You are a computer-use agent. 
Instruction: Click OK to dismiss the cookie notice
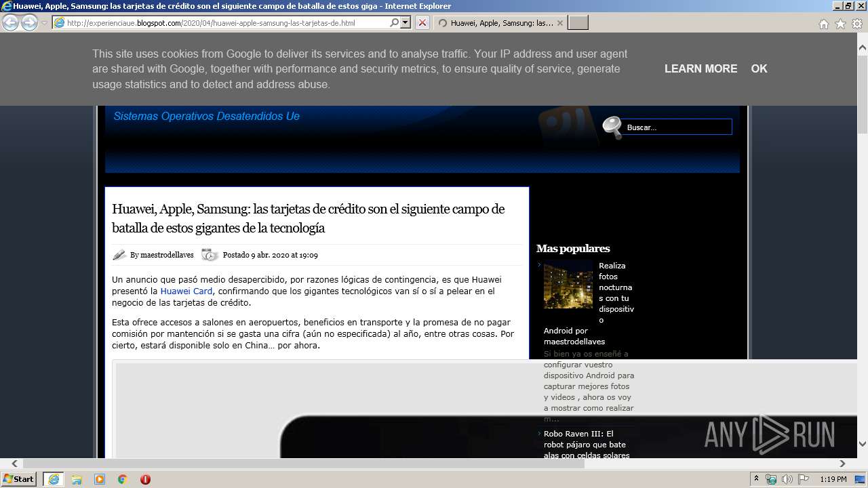point(759,68)
